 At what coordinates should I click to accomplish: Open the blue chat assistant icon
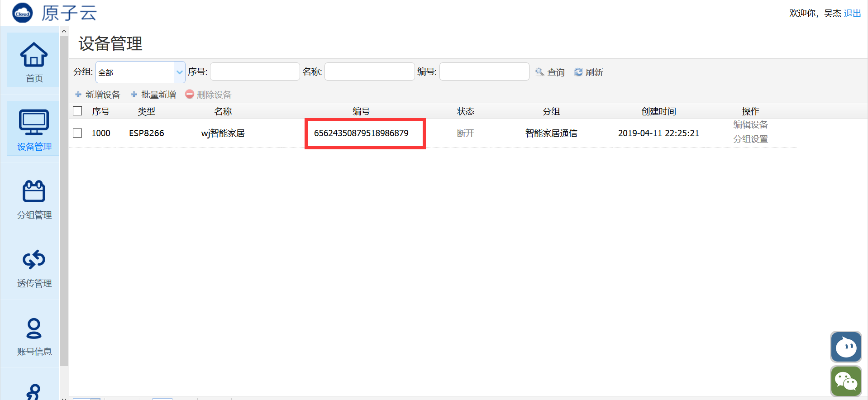(x=846, y=347)
